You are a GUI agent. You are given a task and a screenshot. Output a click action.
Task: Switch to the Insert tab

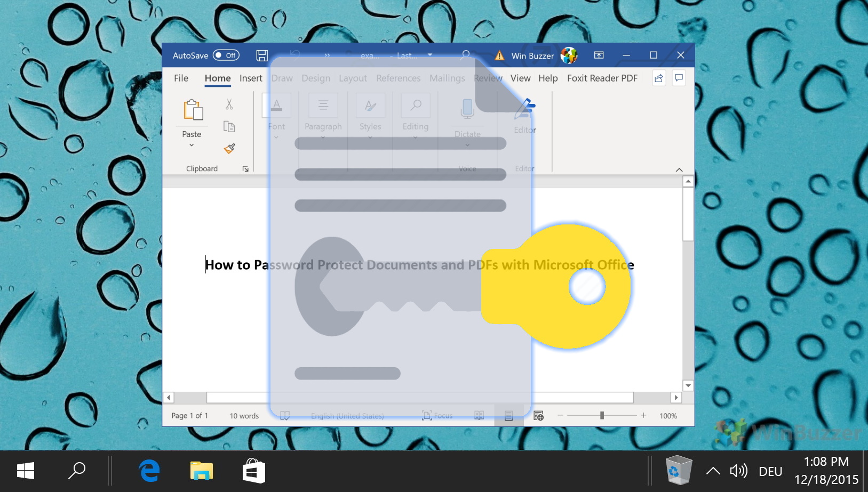point(251,78)
